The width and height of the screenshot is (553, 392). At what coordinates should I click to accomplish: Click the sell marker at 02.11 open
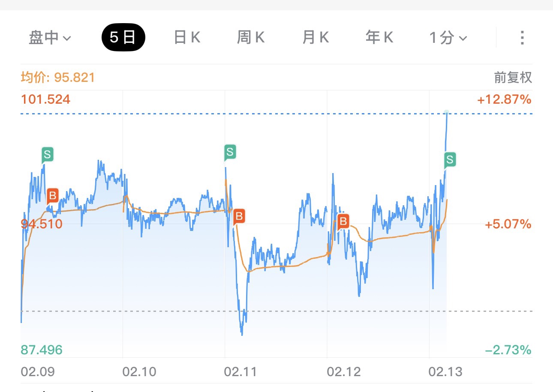click(x=230, y=152)
